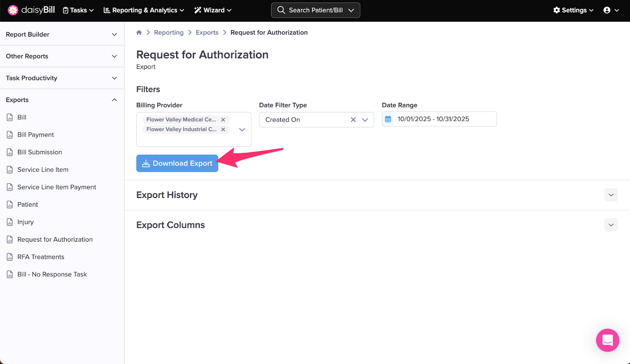Viewport: 630px width, 364px height.
Task: Expand the Export History section
Action: 611,195
